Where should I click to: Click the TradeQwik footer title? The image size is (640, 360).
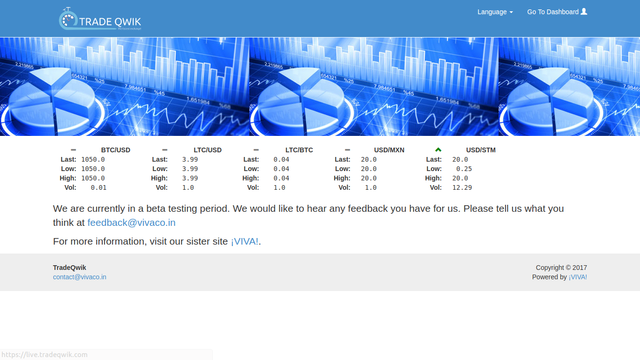(x=69, y=267)
